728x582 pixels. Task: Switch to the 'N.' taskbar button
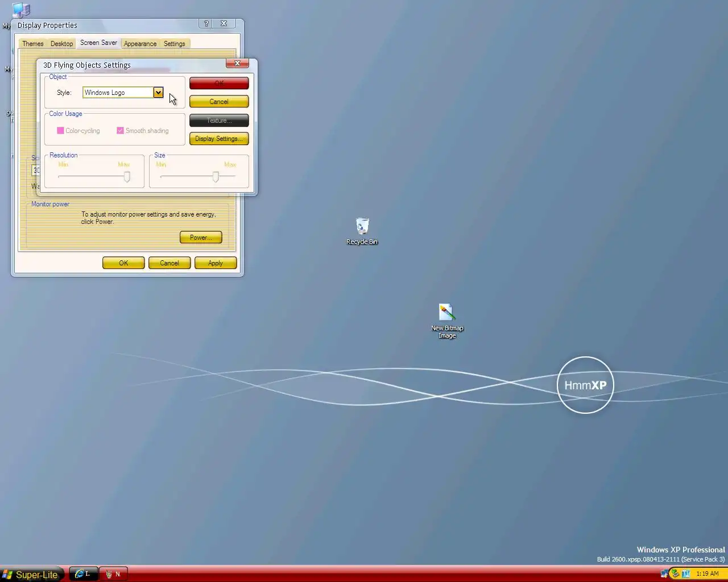114,574
